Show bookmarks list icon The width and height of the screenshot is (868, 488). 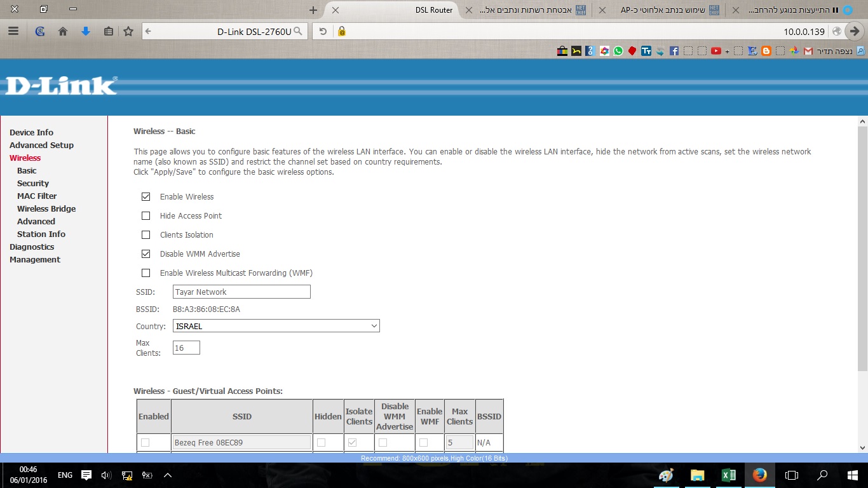(x=108, y=31)
